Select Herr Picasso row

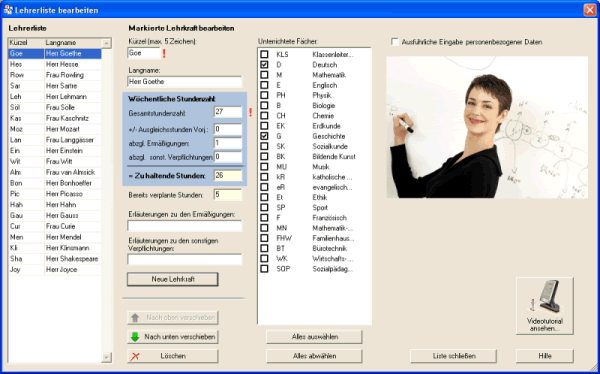[x=55, y=194]
